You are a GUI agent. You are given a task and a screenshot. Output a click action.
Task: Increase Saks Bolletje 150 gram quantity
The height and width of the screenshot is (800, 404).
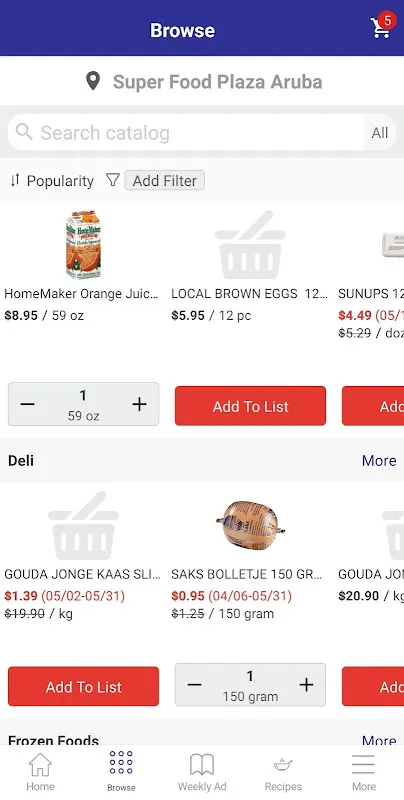pos(306,685)
